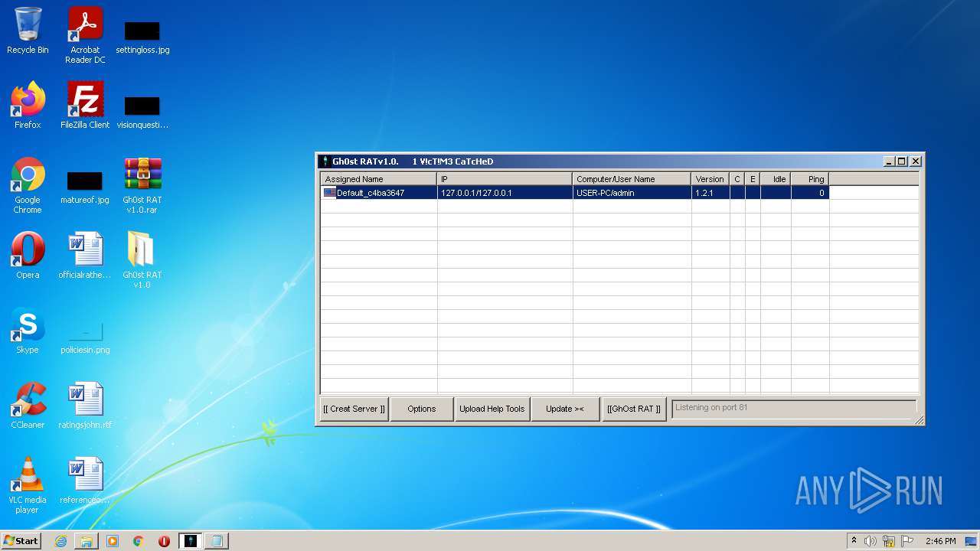Sort by C column header

point(737,179)
